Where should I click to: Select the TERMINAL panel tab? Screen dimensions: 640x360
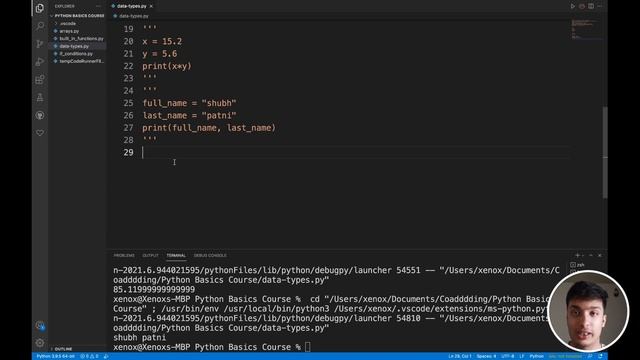pos(176,256)
